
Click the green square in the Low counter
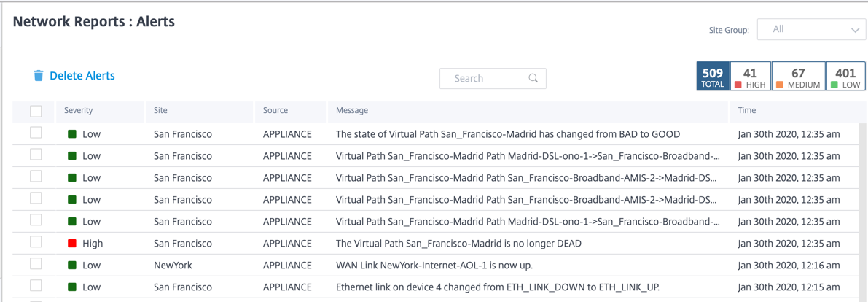834,85
